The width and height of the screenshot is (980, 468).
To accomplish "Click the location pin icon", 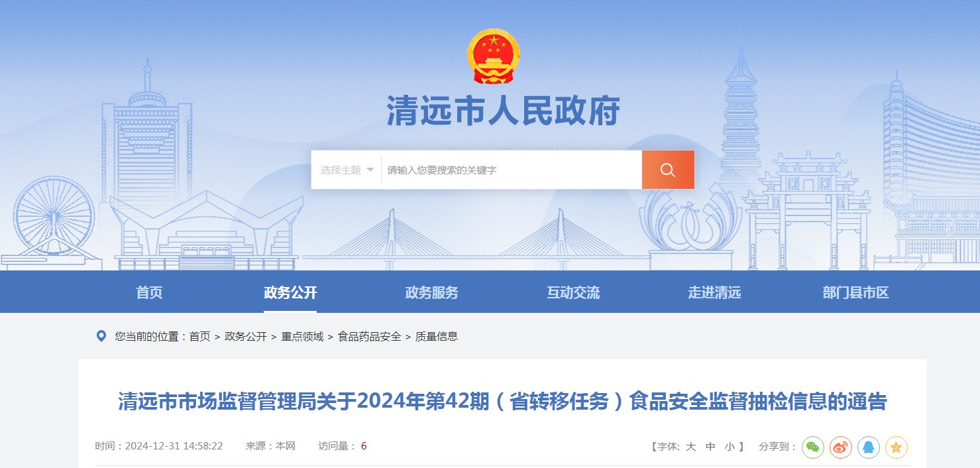I will (x=101, y=336).
